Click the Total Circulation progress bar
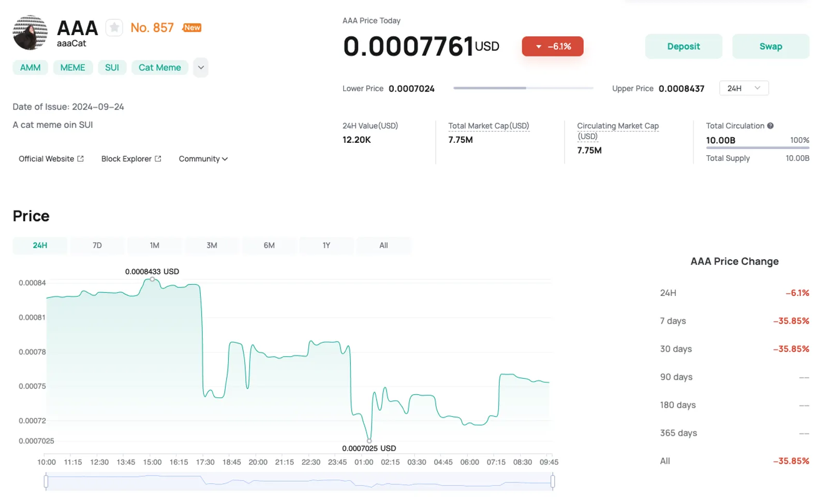 click(x=758, y=148)
